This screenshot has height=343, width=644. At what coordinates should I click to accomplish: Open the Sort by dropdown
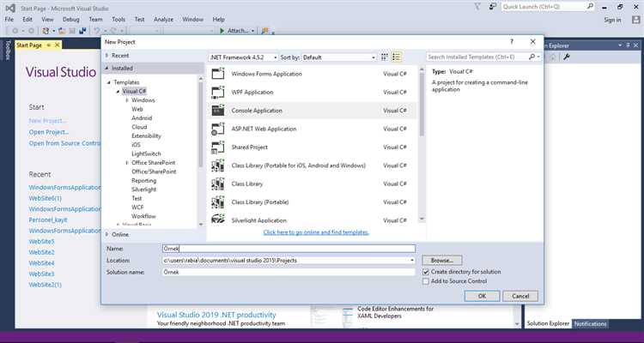[x=338, y=57]
